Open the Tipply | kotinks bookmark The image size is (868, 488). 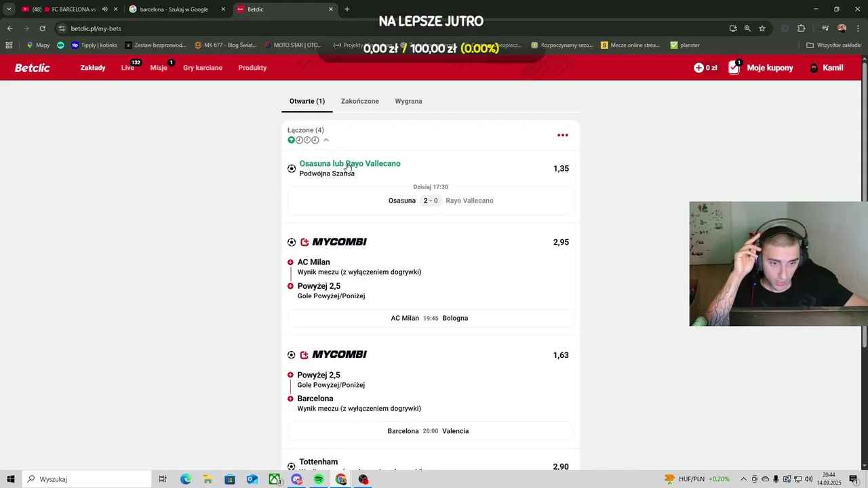[x=94, y=45]
